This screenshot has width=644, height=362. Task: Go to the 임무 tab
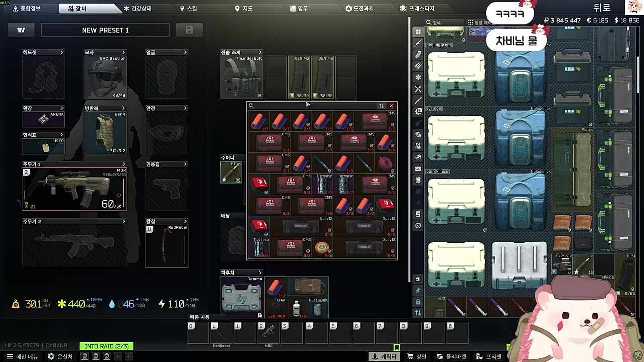click(x=299, y=8)
